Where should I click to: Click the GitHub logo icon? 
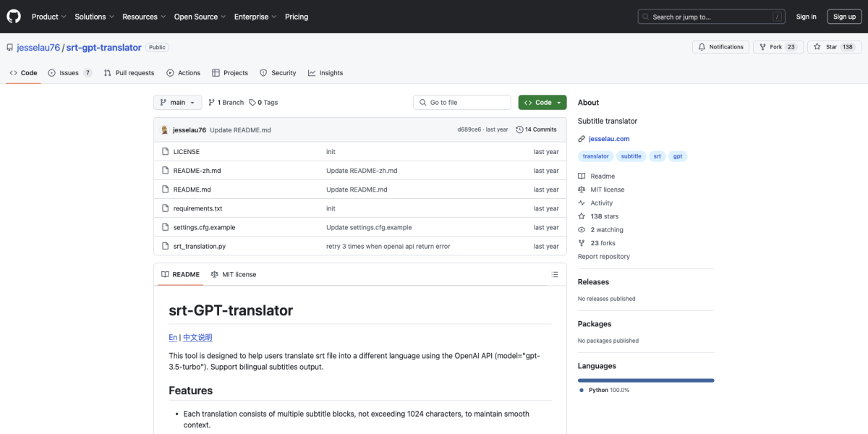coord(14,16)
